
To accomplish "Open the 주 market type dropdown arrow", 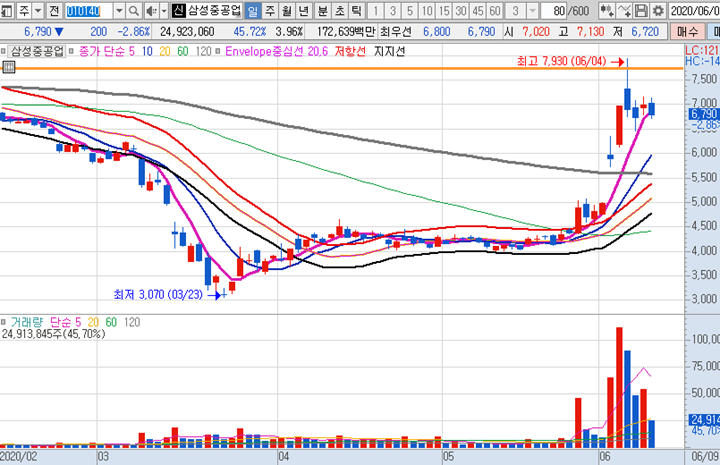I will [x=39, y=11].
